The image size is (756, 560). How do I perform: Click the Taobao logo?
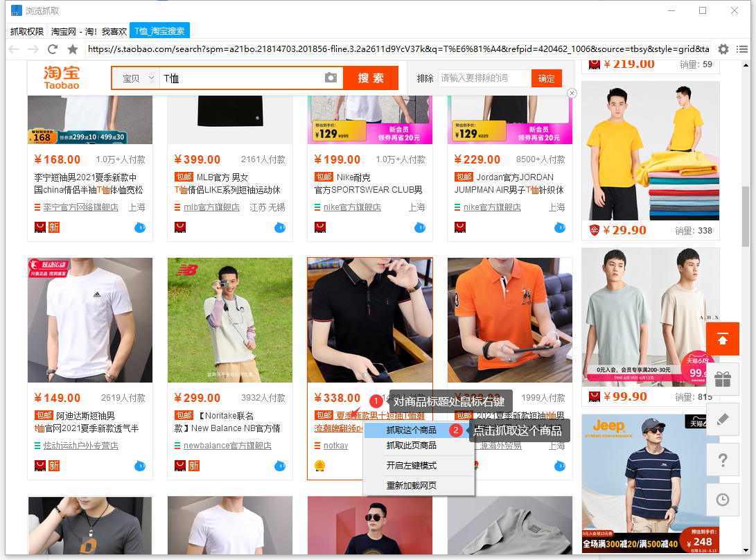(x=62, y=78)
